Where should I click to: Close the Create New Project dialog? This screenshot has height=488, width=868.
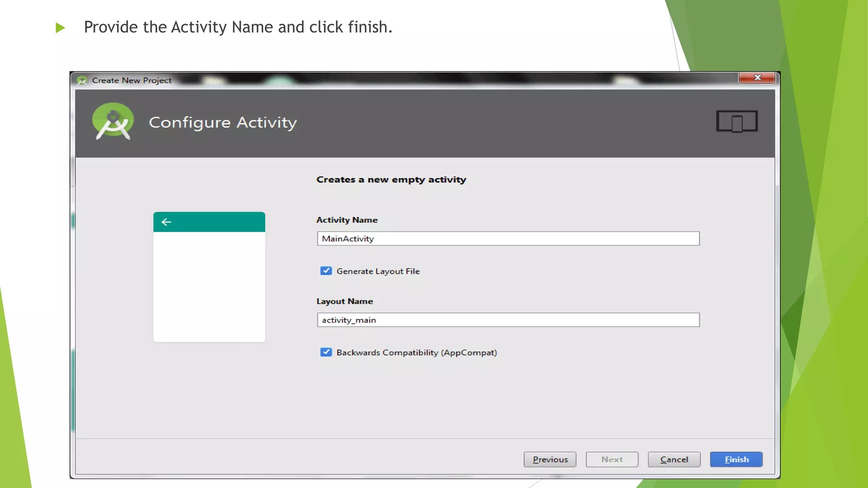click(x=757, y=78)
